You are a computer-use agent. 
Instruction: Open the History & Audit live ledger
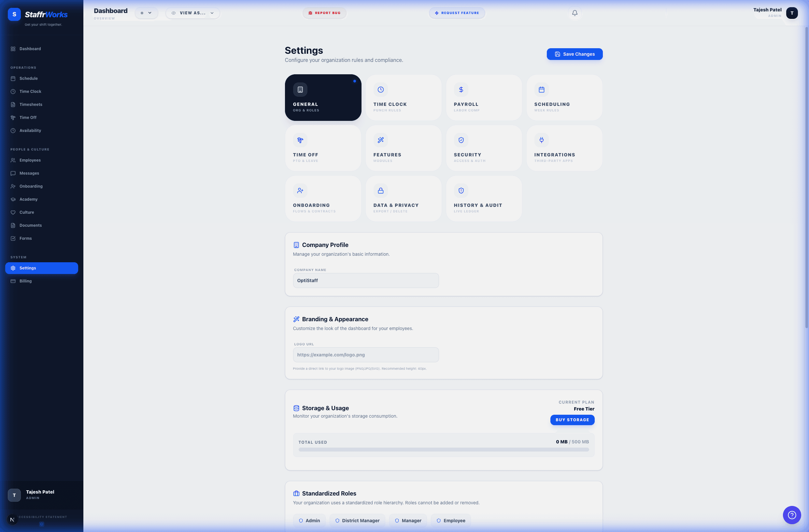484,198
